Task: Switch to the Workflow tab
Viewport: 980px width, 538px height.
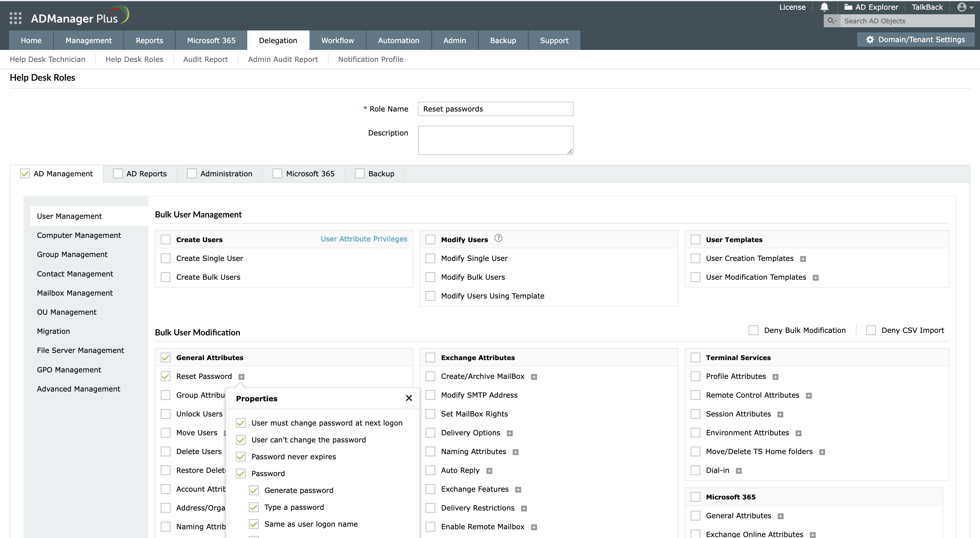Action: pyautogui.click(x=337, y=40)
